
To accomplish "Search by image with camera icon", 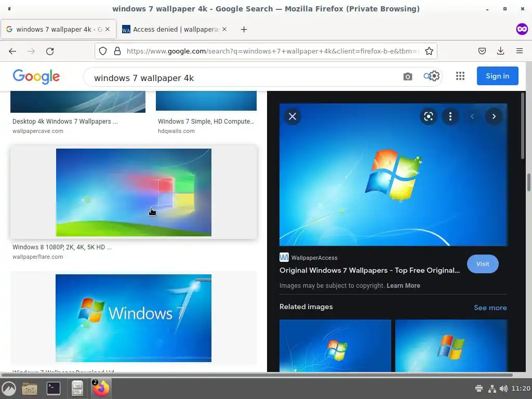I will [x=408, y=77].
